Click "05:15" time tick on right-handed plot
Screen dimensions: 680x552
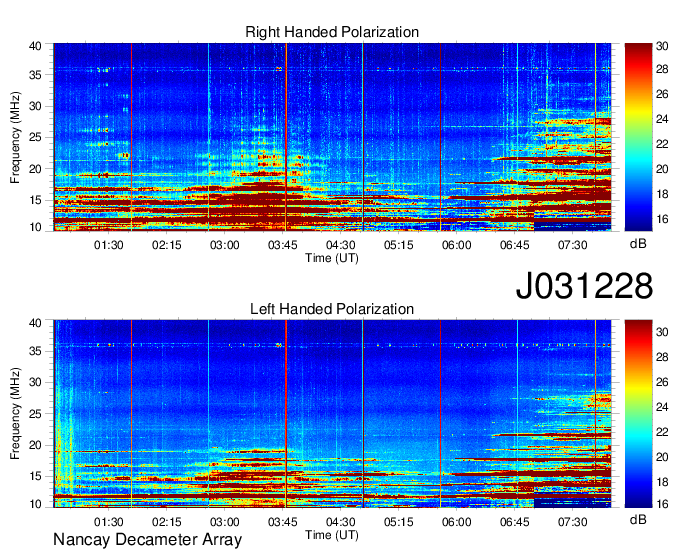399,245
